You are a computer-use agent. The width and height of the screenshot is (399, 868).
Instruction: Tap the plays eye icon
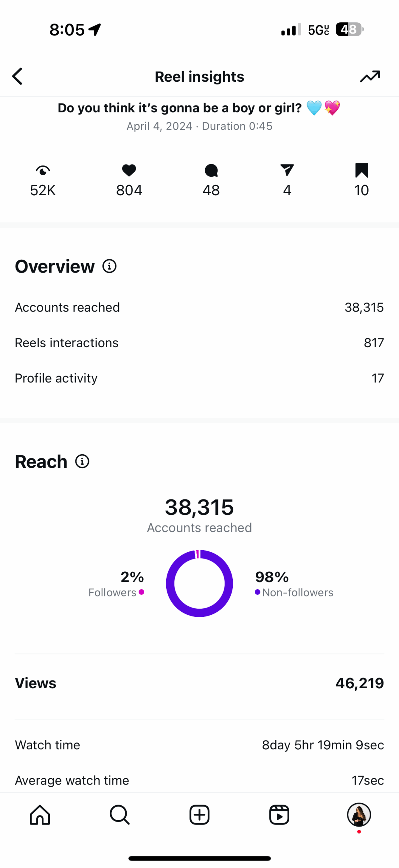[43, 170]
